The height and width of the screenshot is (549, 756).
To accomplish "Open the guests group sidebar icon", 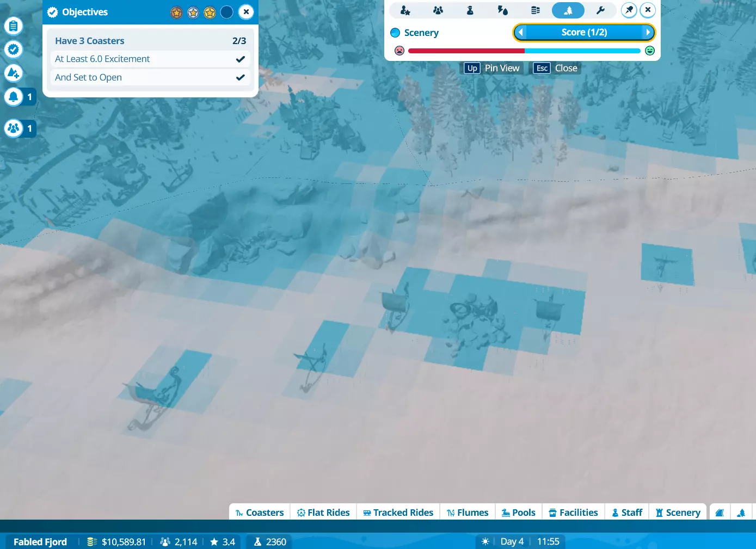I will [x=13, y=128].
